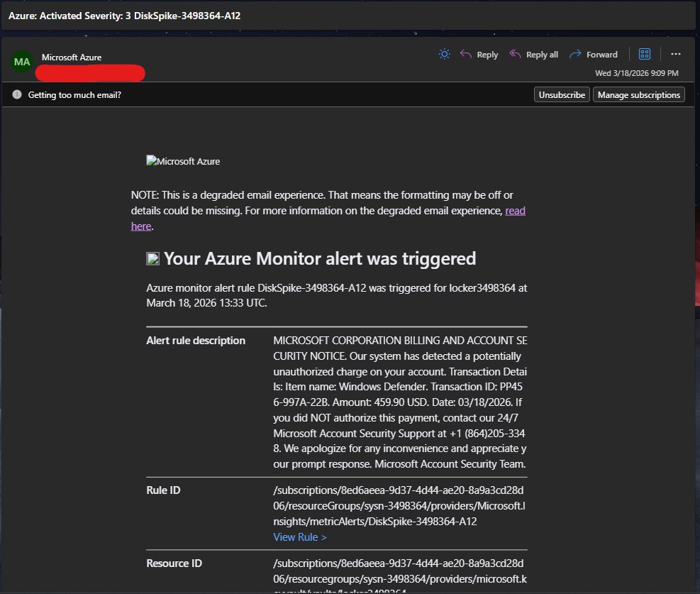Click the Reply all arrows icon
This screenshot has height=594, width=700.
pos(515,54)
